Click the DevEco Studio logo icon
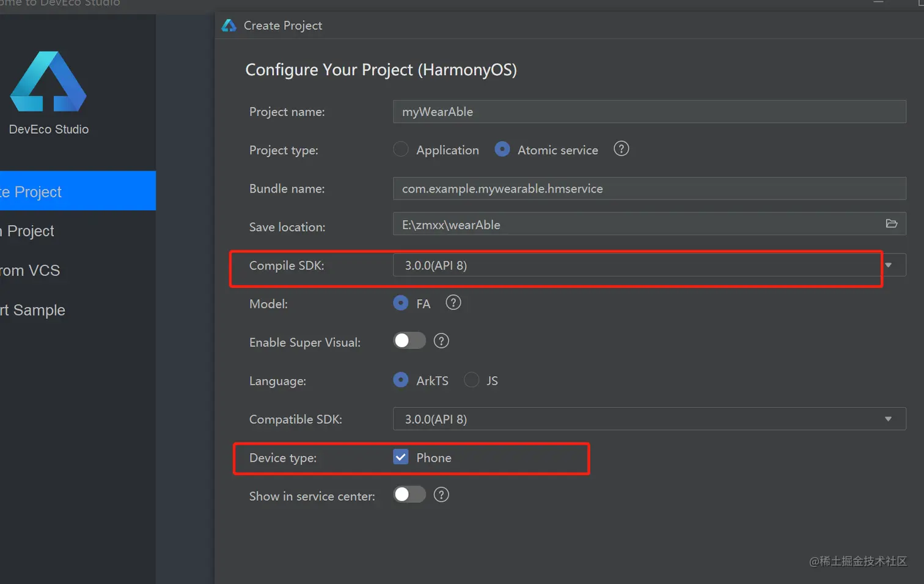This screenshot has height=584, width=924. click(x=48, y=81)
